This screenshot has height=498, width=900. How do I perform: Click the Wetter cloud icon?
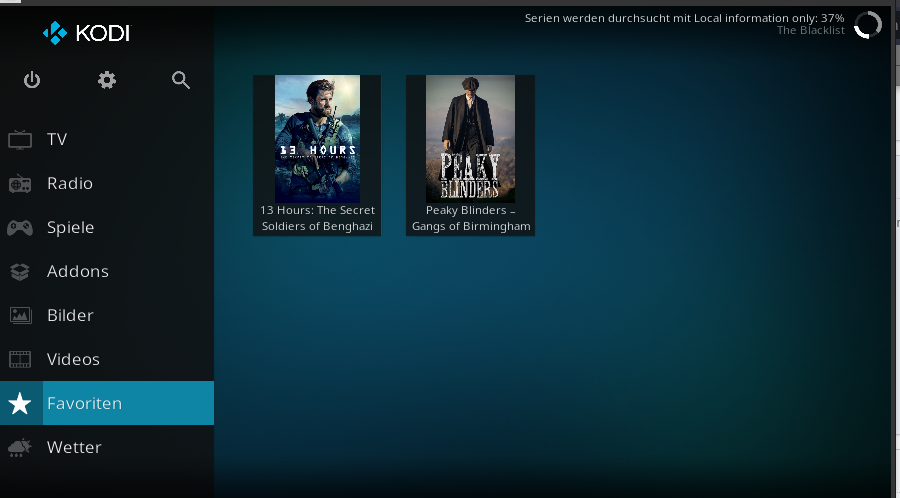click(20, 448)
